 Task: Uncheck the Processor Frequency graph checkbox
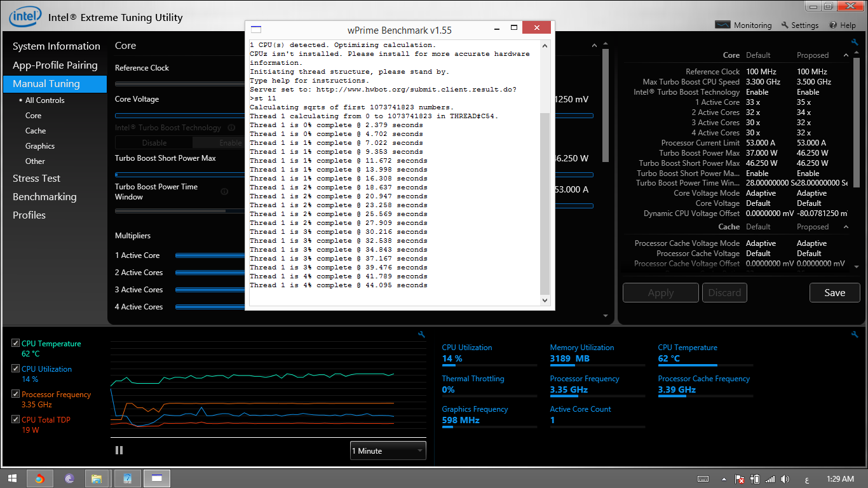[x=16, y=394]
